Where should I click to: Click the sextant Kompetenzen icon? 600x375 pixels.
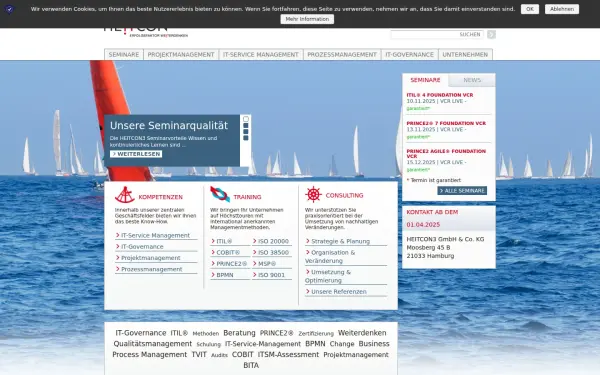pos(124,195)
